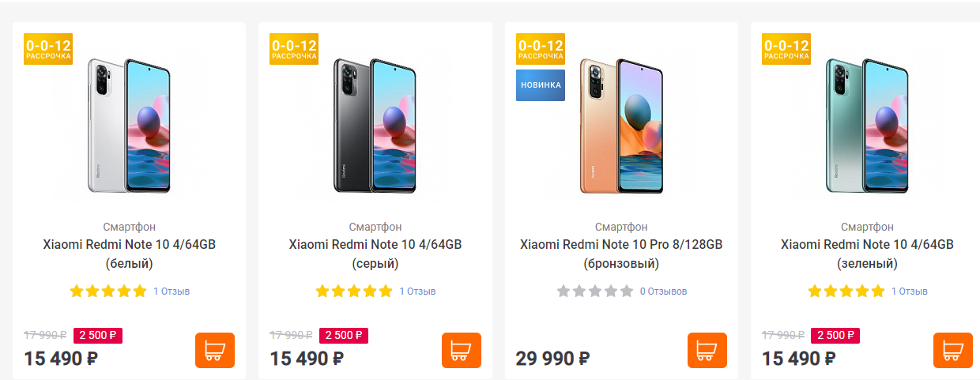The width and height of the screenshot is (980, 380).
Task: View the 1 Отзыв link for green phone
Action: click(910, 292)
